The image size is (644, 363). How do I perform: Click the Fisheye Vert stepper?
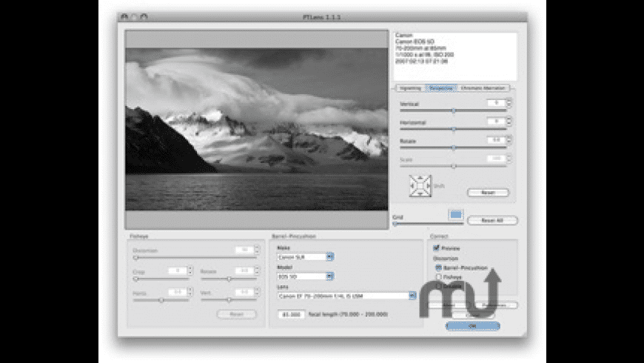[257, 292]
